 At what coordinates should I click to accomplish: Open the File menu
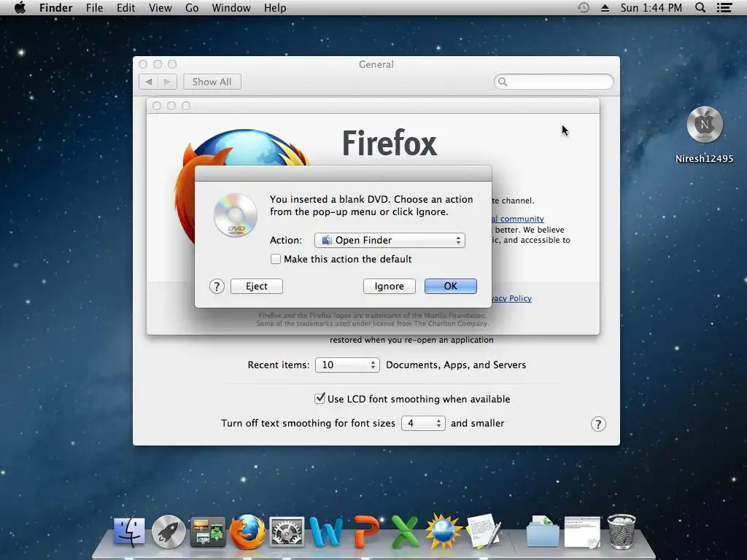pyautogui.click(x=94, y=7)
